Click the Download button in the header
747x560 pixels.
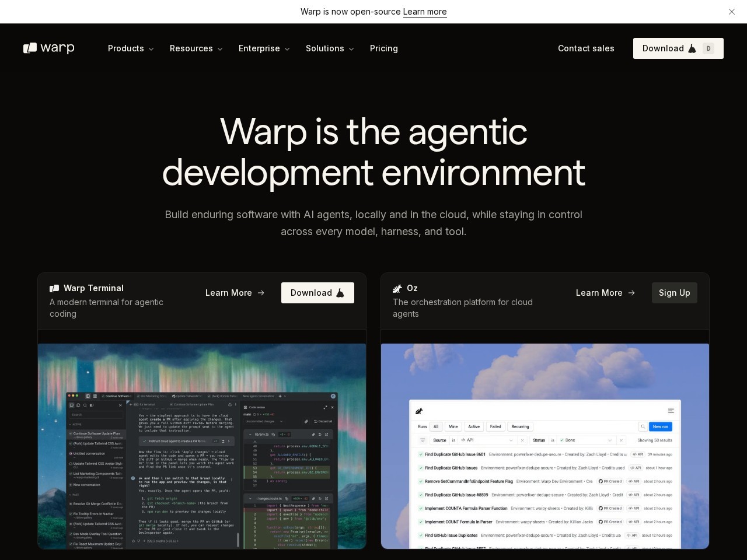[x=678, y=48]
